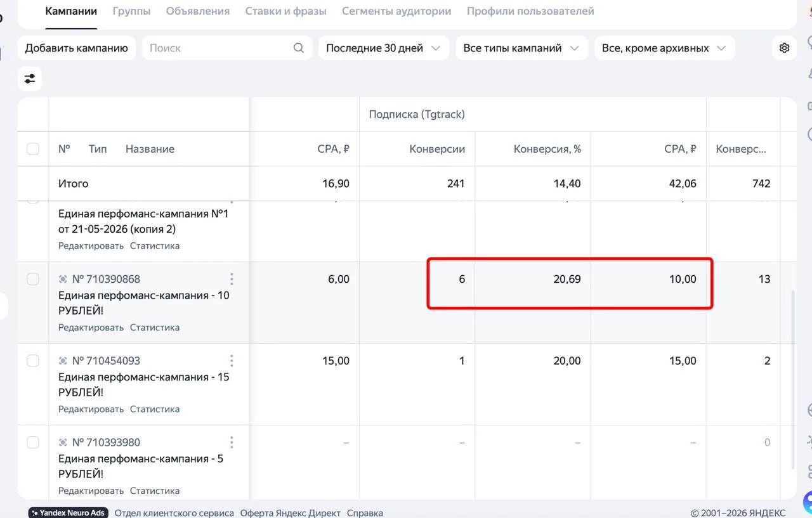812x518 pixels.
Task: Sort by the Название column header
Action: pos(150,149)
